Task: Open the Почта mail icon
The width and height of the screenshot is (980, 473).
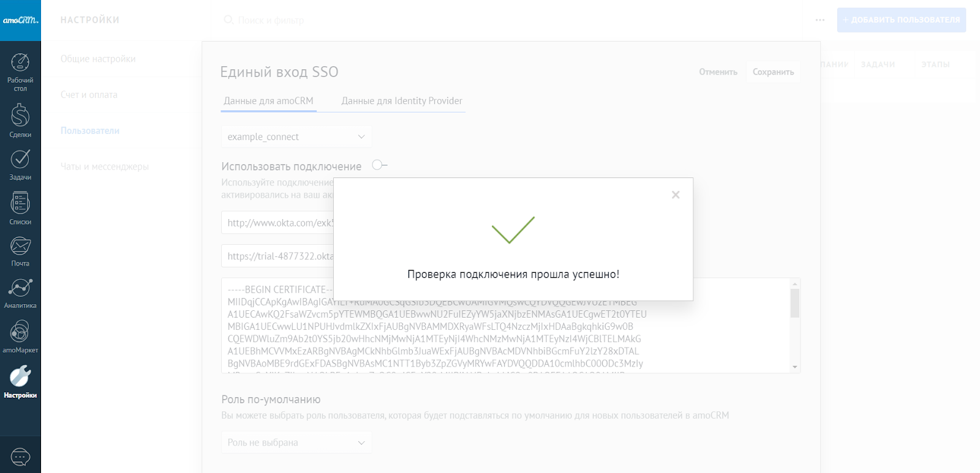Action: click(x=20, y=246)
